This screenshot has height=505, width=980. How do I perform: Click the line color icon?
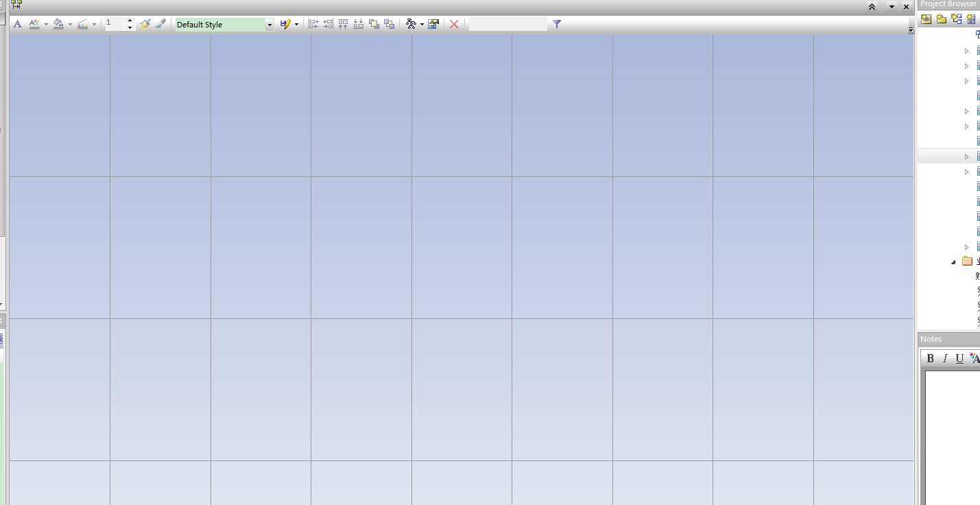(x=82, y=24)
